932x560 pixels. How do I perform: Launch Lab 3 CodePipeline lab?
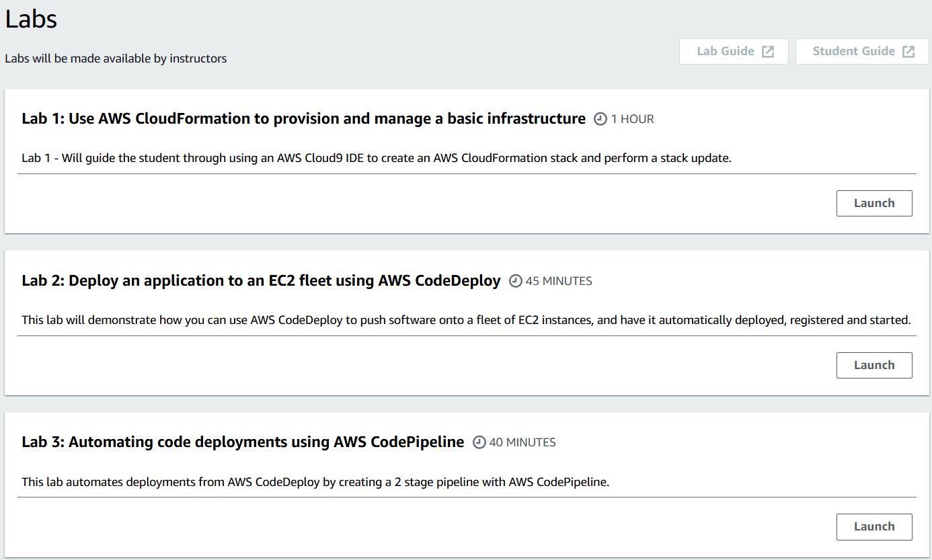[874, 526]
